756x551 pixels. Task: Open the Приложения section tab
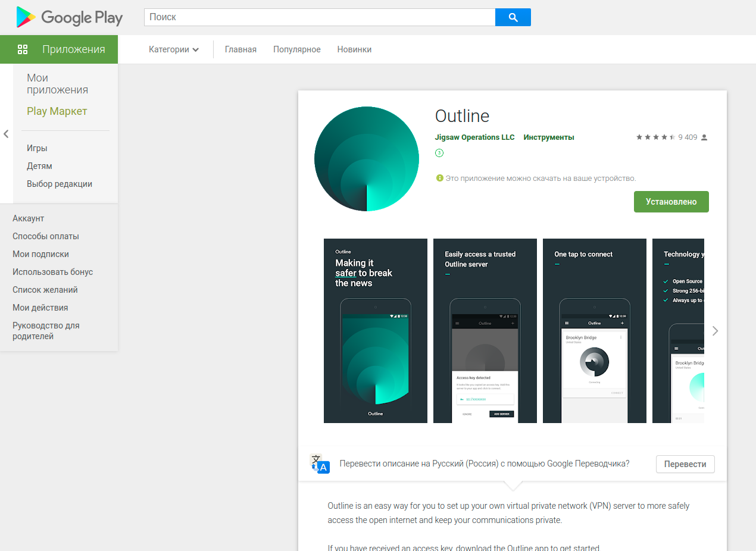click(x=59, y=49)
